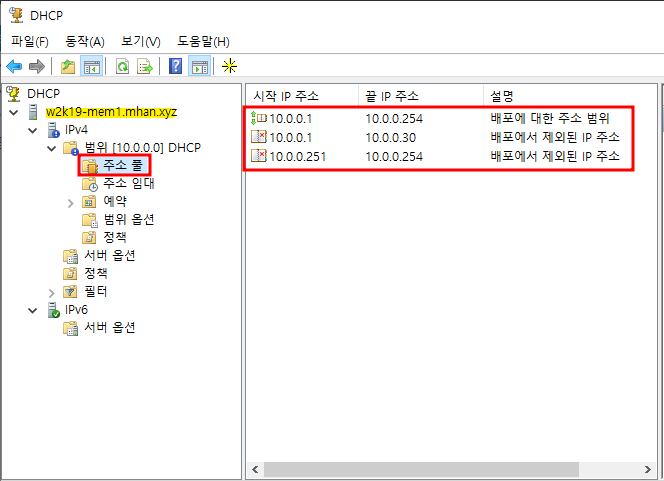This screenshot has width=664, height=481.
Task: Click the Export List toolbar icon
Action: click(x=144, y=66)
